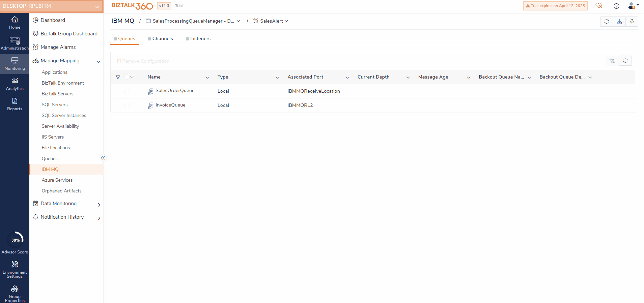This screenshot has width=644, height=303.
Task: Open the Type column menu chevron
Action: [x=277, y=78]
